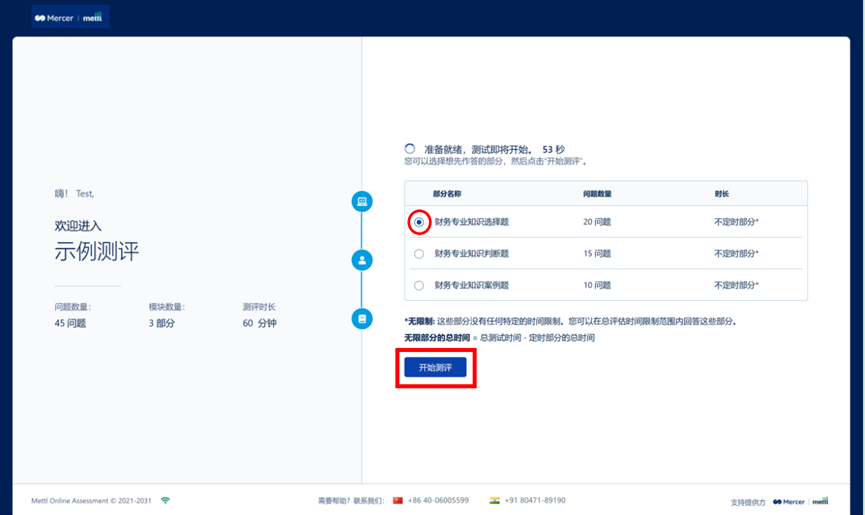Screen dimensions: 865x515
Task: Click the 部分名称 column header
Action: [447, 193]
